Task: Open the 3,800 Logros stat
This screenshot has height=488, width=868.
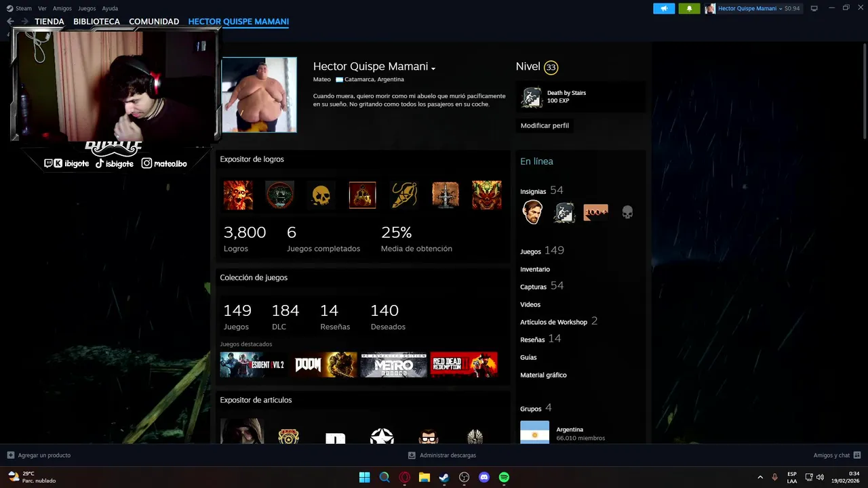Action: (x=245, y=239)
